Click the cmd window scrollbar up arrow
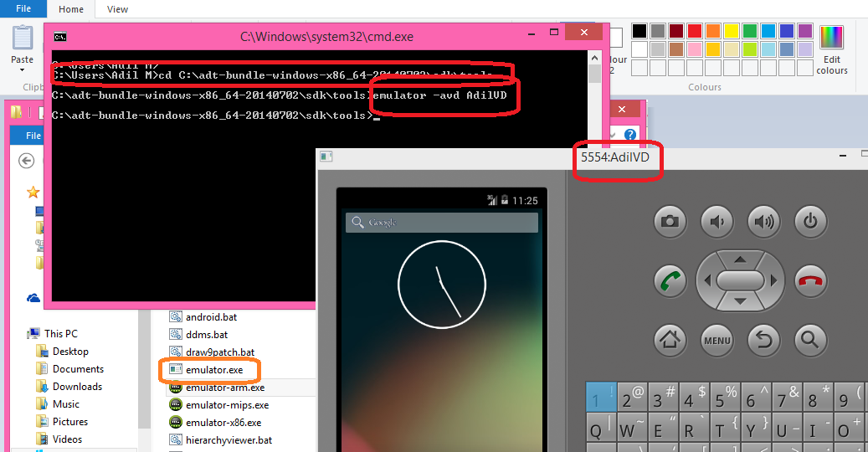The height and width of the screenshot is (452, 868). tap(594, 58)
